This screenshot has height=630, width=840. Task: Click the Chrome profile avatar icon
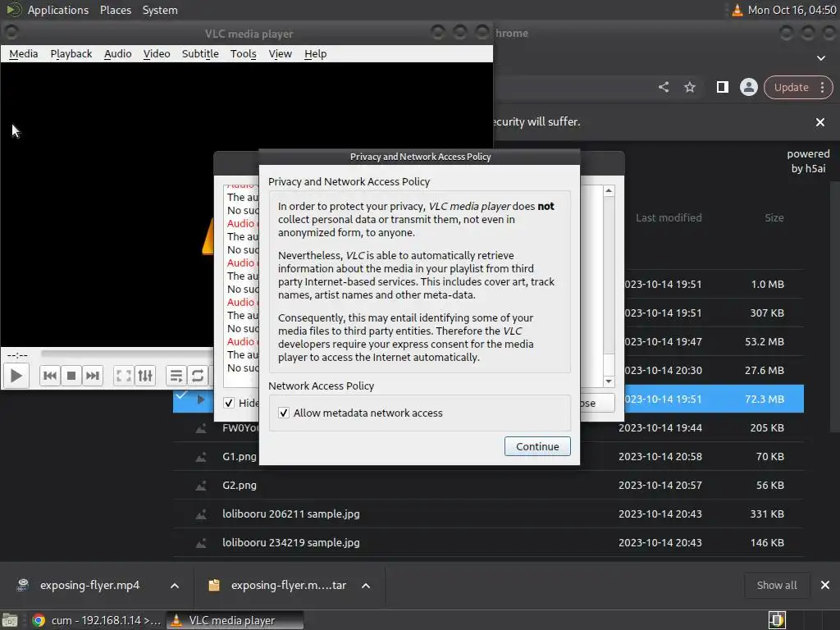(x=748, y=87)
